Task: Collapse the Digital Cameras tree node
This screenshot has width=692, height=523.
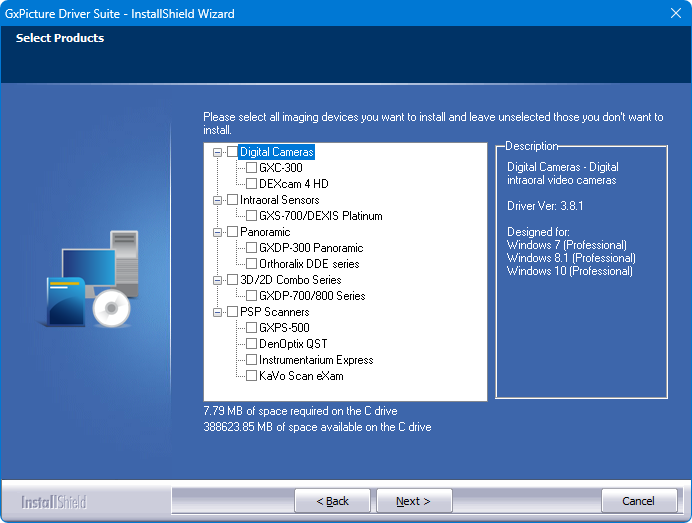Action: click(217, 152)
